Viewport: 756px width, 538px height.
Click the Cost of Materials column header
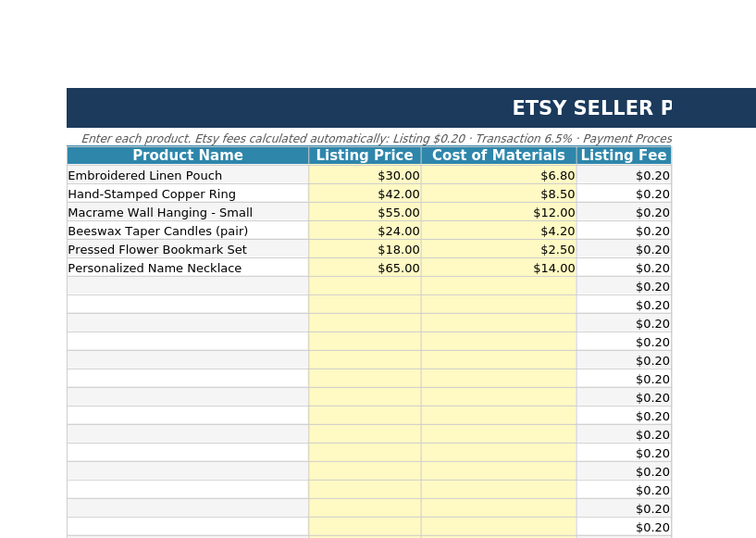pos(499,156)
